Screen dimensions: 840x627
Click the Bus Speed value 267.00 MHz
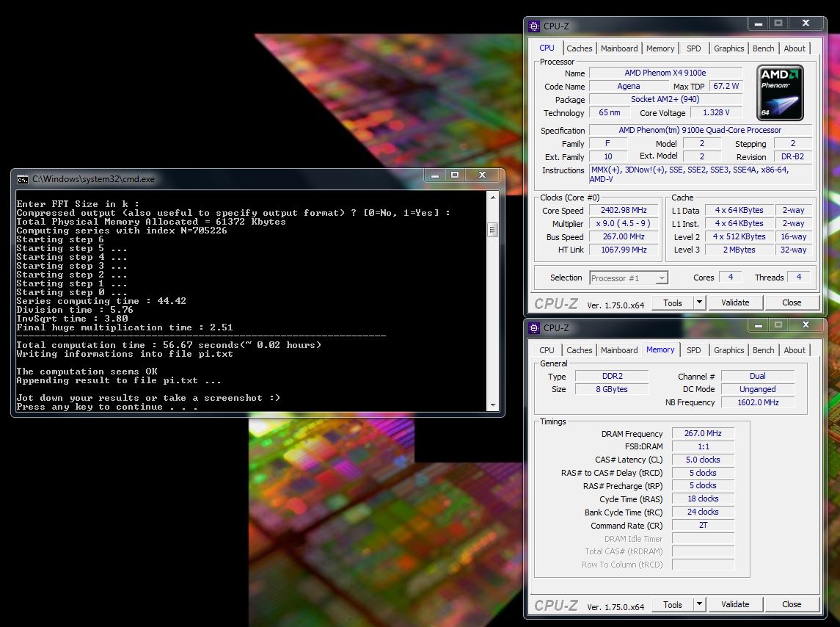click(x=624, y=236)
